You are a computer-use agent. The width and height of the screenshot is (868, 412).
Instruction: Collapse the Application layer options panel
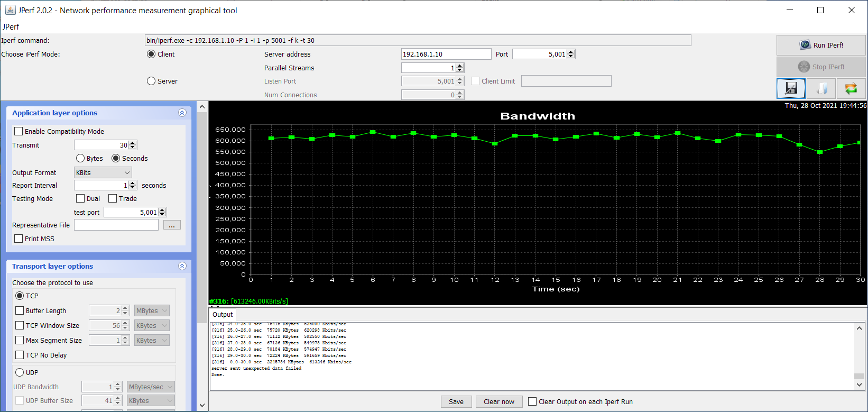182,113
